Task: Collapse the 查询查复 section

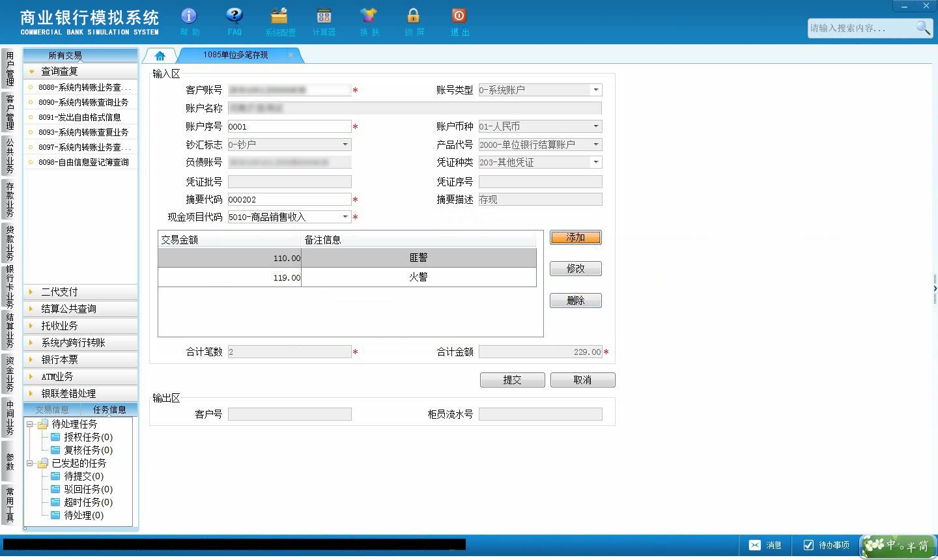Action: tap(81, 71)
